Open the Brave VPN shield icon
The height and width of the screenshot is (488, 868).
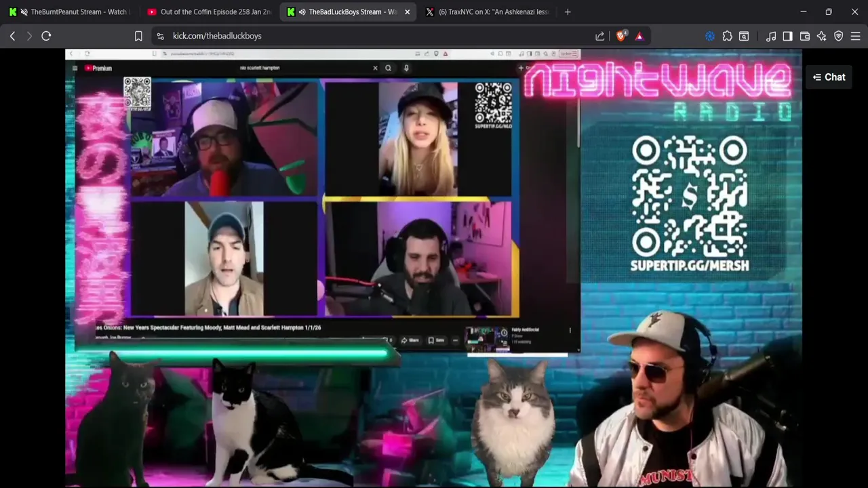(839, 36)
